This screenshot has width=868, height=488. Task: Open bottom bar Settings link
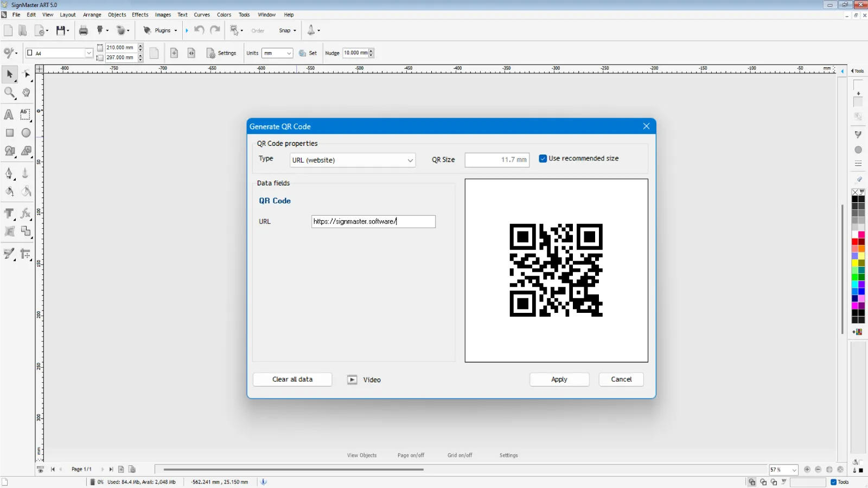tap(508, 455)
